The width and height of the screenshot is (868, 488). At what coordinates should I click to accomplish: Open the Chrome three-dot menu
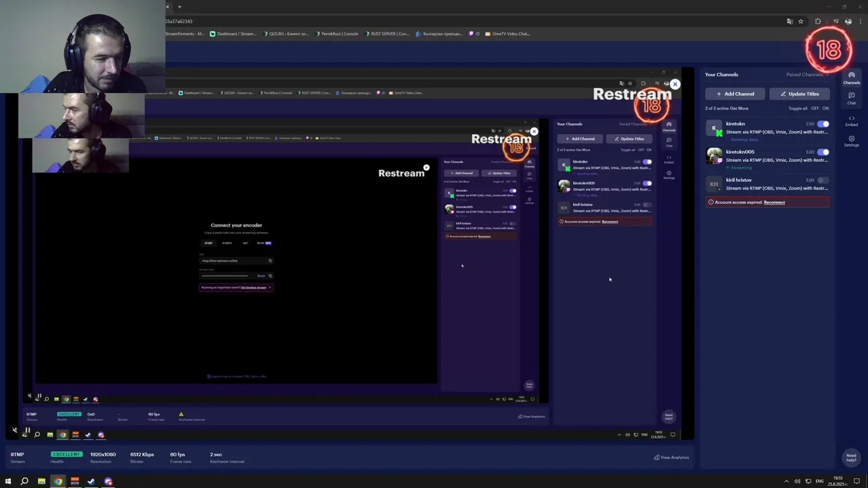[x=859, y=21]
